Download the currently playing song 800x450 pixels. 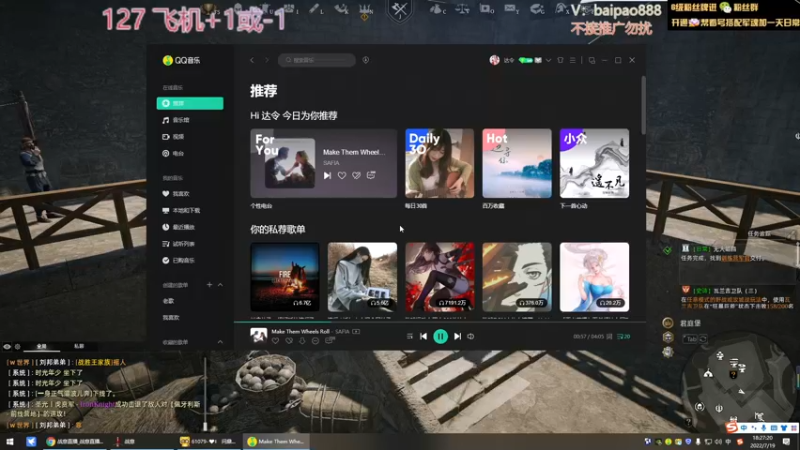(302, 341)
